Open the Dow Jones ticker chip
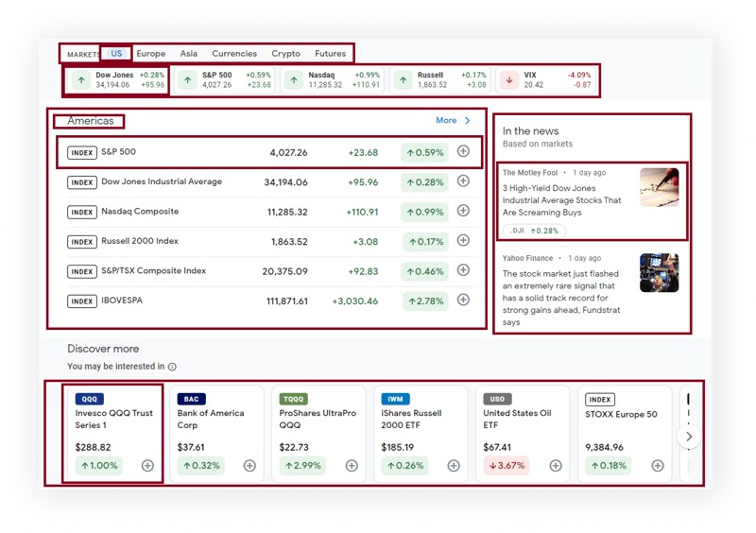This screenshot has width=756, height=533. (x=117, y=80)
